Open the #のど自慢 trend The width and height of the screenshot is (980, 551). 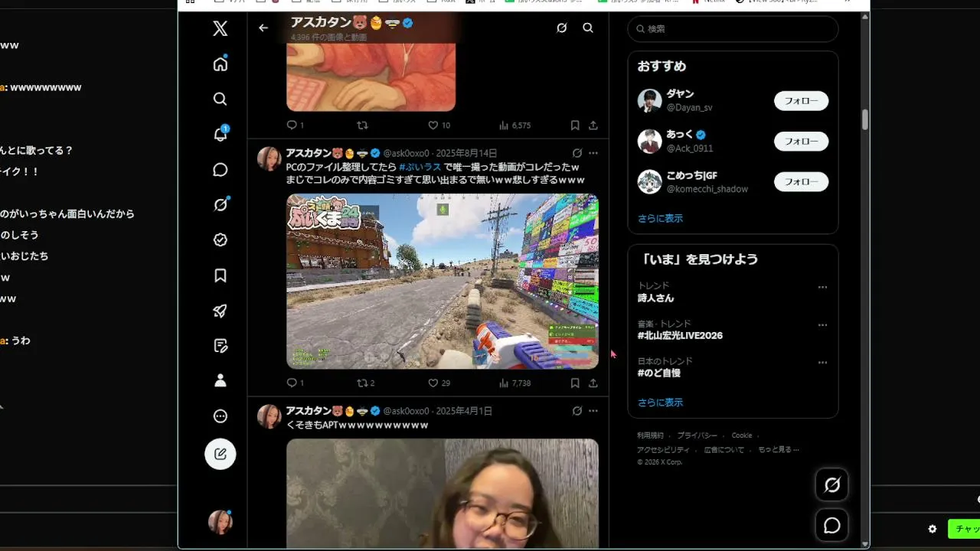tap(659, 373)
